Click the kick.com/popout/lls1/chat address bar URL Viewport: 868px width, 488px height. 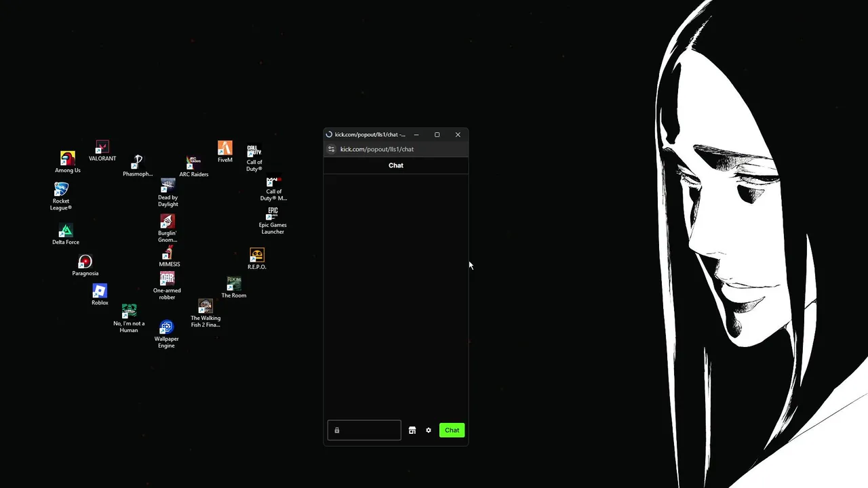pos(377,149)
